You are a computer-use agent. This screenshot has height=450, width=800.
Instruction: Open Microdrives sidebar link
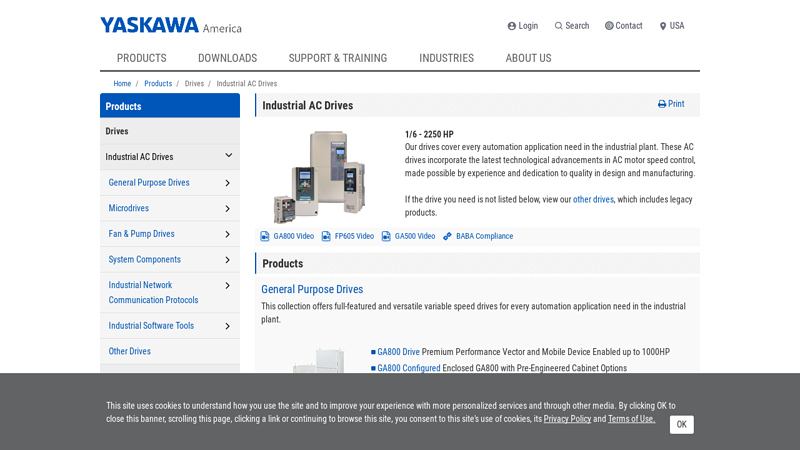point(129,208)
